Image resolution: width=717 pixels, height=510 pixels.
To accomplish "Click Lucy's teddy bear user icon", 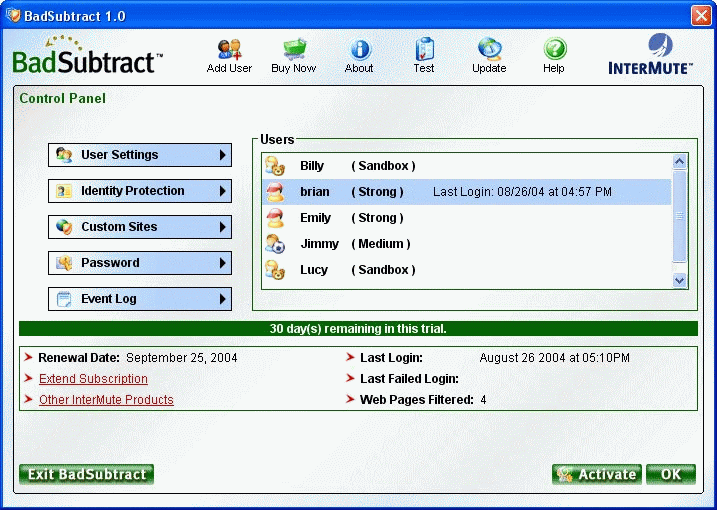I will click(275, 270).
